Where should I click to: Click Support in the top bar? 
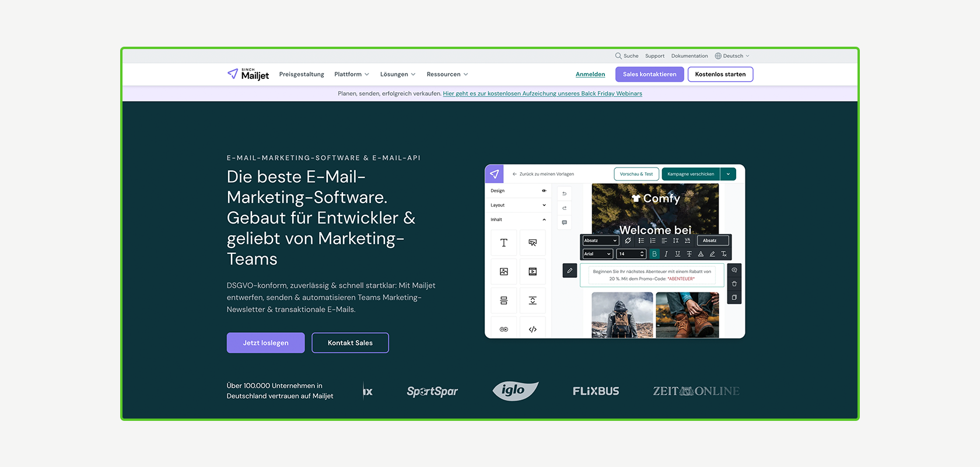click(654, 56)
